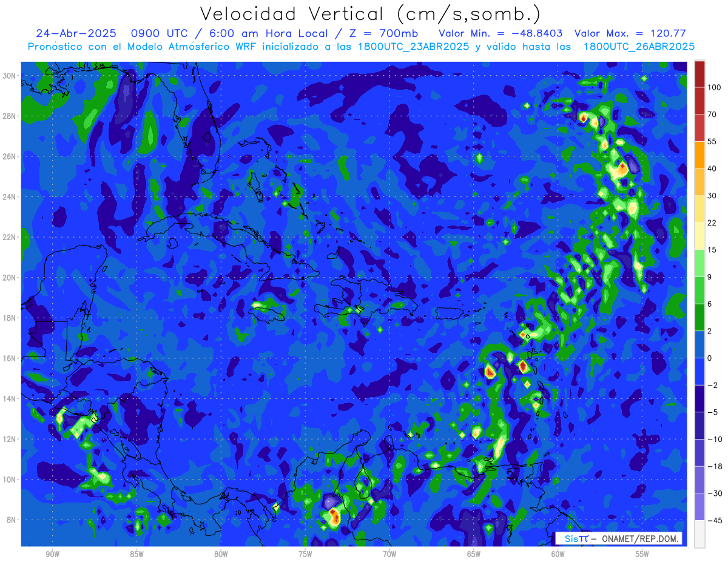
Task: Click the 80W longitude label
Action: (x=221, y=554)
